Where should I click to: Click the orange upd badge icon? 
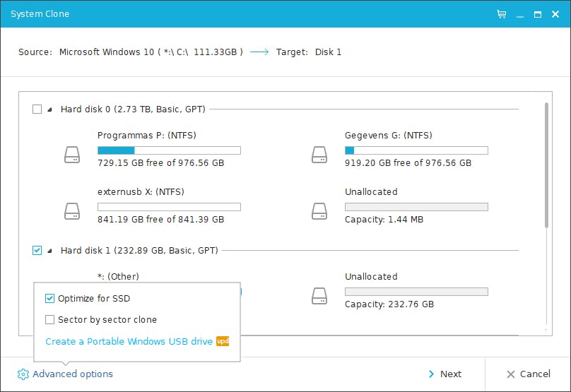click(223, 341)
